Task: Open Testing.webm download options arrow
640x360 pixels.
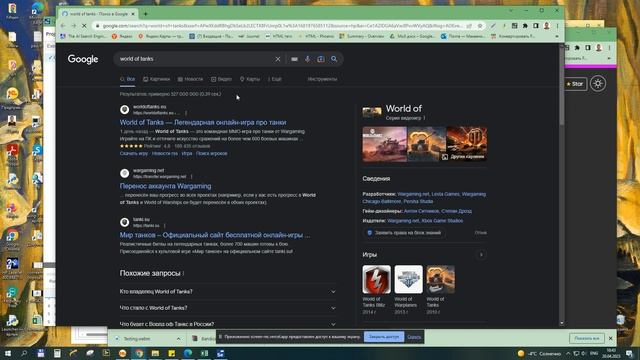Action: point(178,339)
